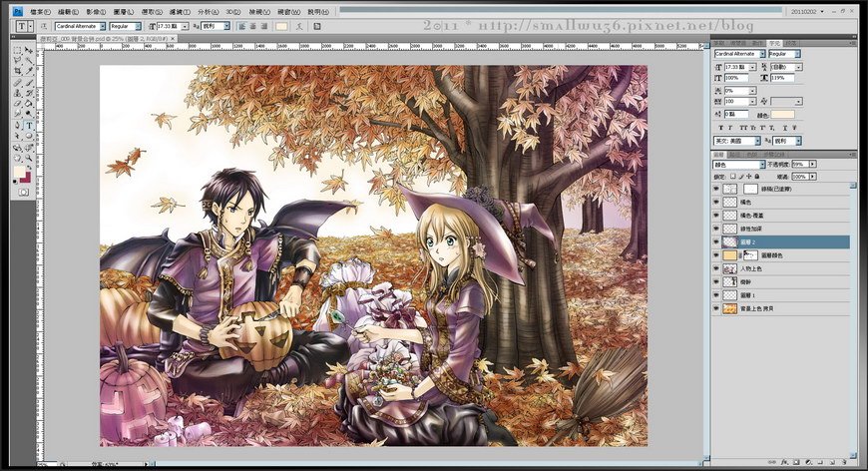This screenshot has width=868, height=471.
Task: Select the Path Selection tool
Action: [x=18, y=135]
